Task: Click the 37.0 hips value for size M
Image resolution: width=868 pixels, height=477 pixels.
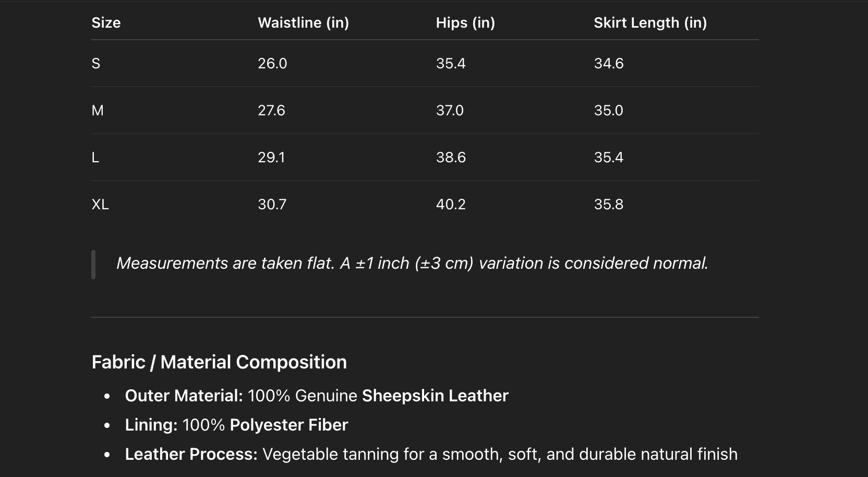Action: tap(450, 110)
